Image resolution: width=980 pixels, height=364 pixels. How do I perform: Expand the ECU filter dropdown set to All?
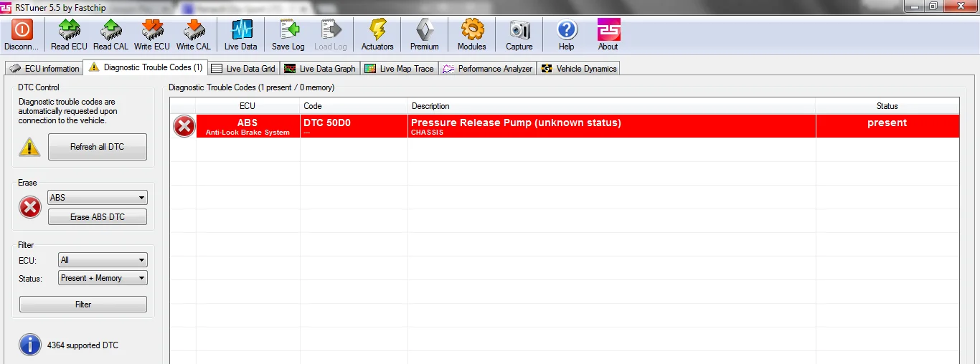pos(103,260)
